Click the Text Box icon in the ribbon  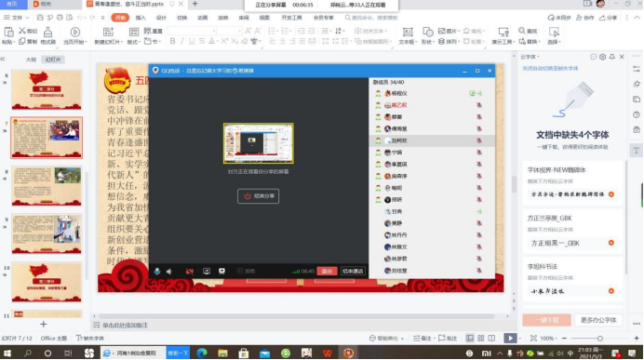pyautogui.click(x=408, y=32)
